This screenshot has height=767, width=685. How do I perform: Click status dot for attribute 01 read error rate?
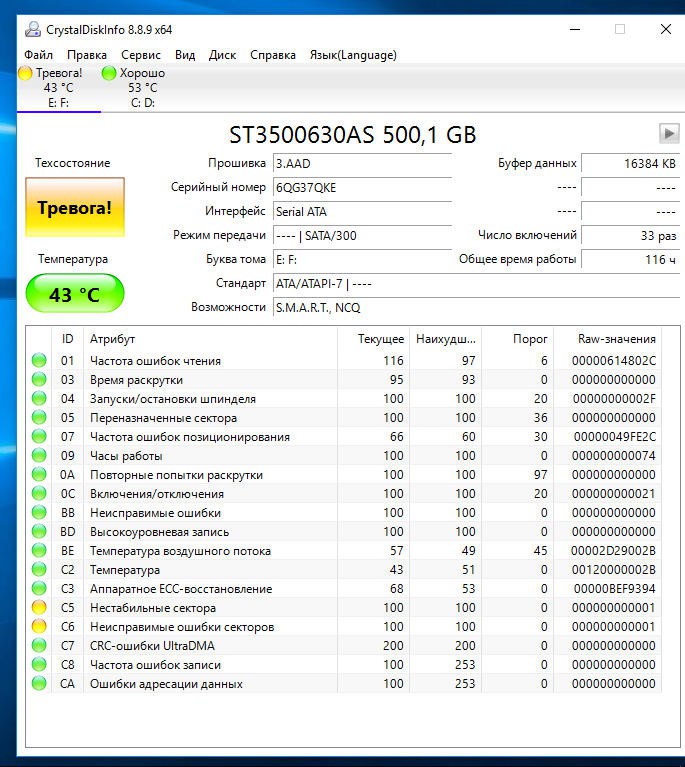(x=39, y=361)
